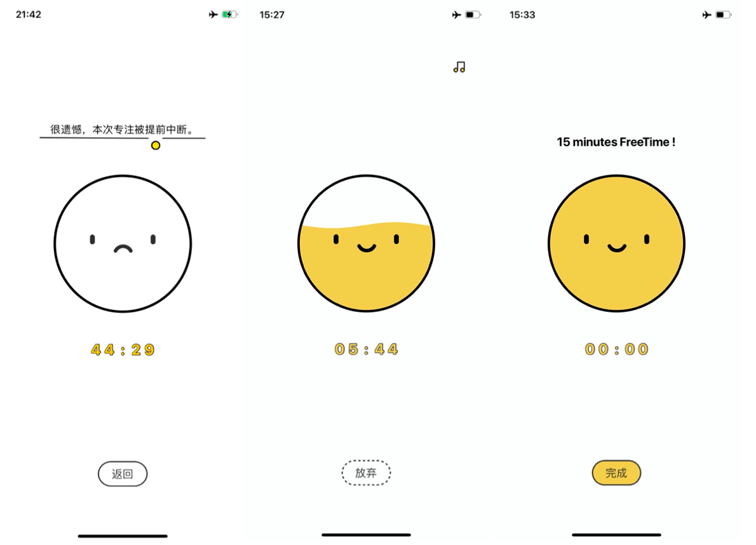
Task: Click the dashed 放弃 button
Action: pyautogui.click(x=366, y=473)
